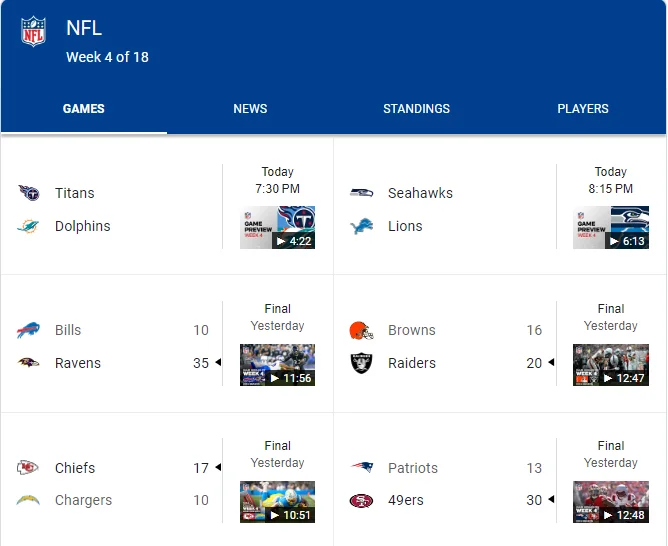Click the Titans team logo
668x546 pixels.
[x=28, y=193]
